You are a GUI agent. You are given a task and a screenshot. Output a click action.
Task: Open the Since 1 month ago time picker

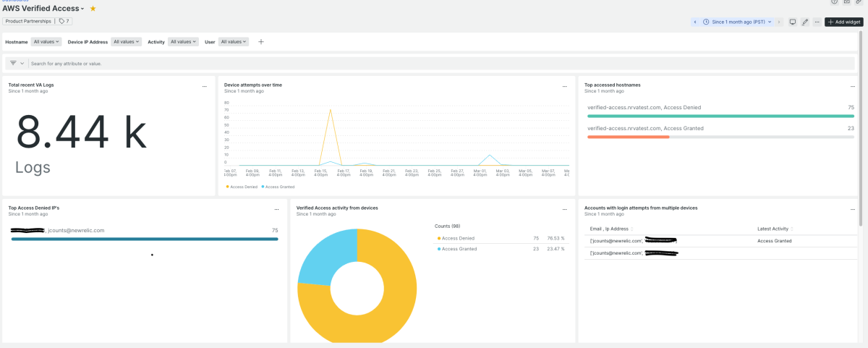738,22
